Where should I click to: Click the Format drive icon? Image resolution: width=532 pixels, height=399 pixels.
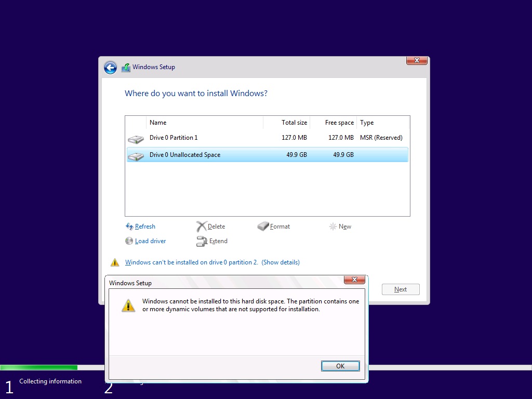coord(263,226)
